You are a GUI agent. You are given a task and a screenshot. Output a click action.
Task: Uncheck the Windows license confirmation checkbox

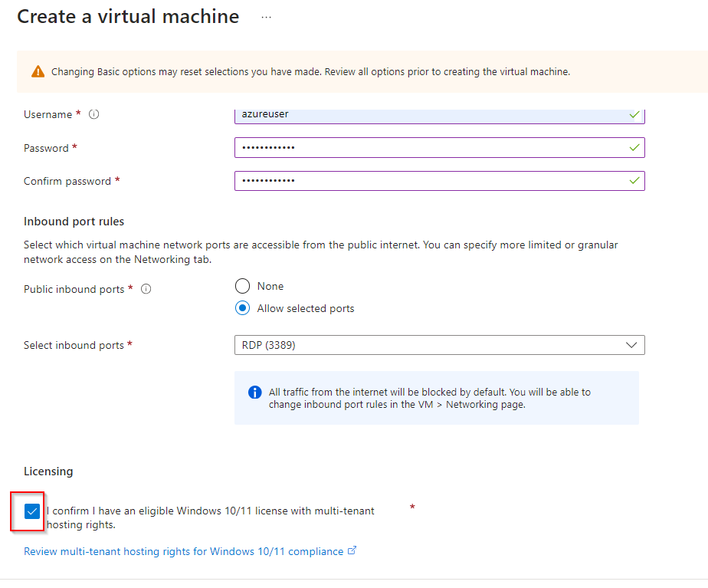click(32, 511)
